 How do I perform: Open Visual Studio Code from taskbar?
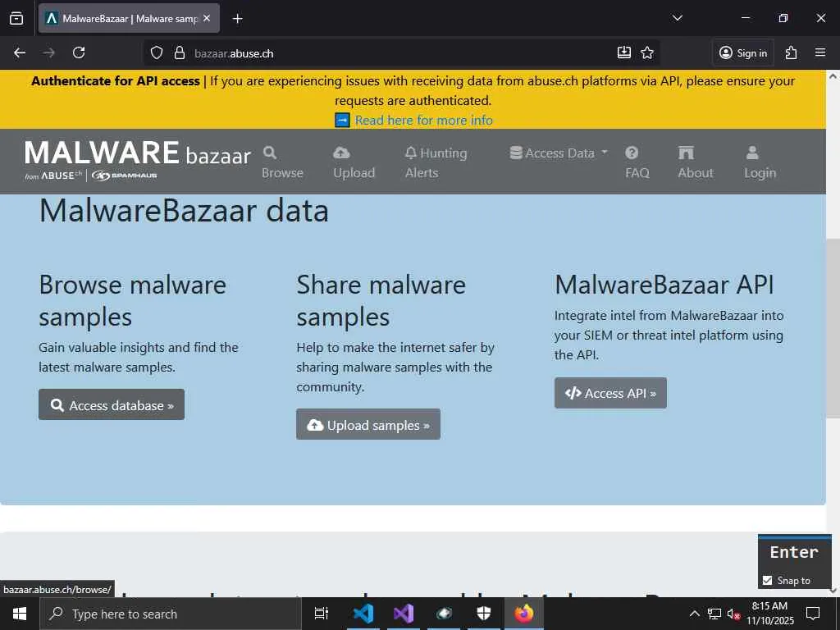(x=363, y=614)
